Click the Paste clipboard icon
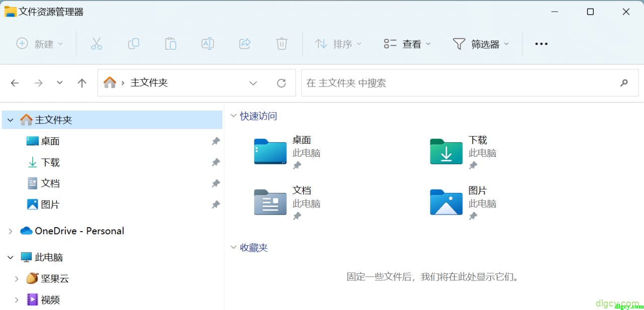Screen dimensions: 644x310 click(x=171, y=44)
